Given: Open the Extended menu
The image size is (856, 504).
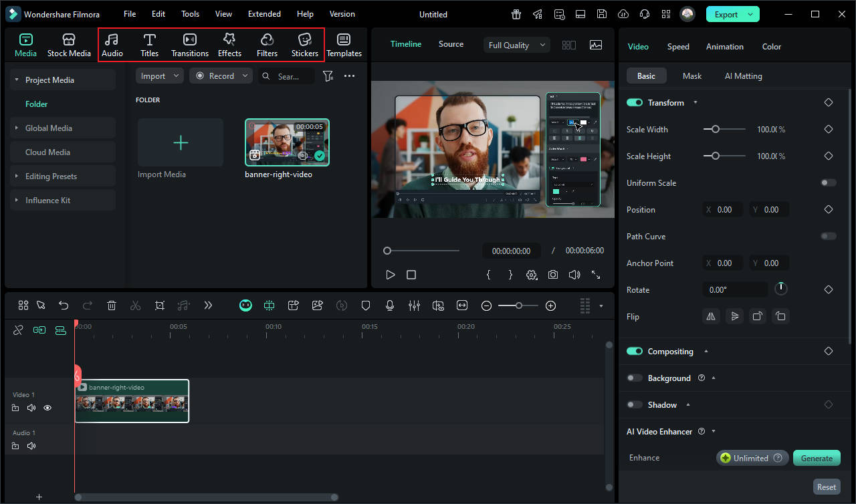Looking at the screenshot, I should pos(264,14).
